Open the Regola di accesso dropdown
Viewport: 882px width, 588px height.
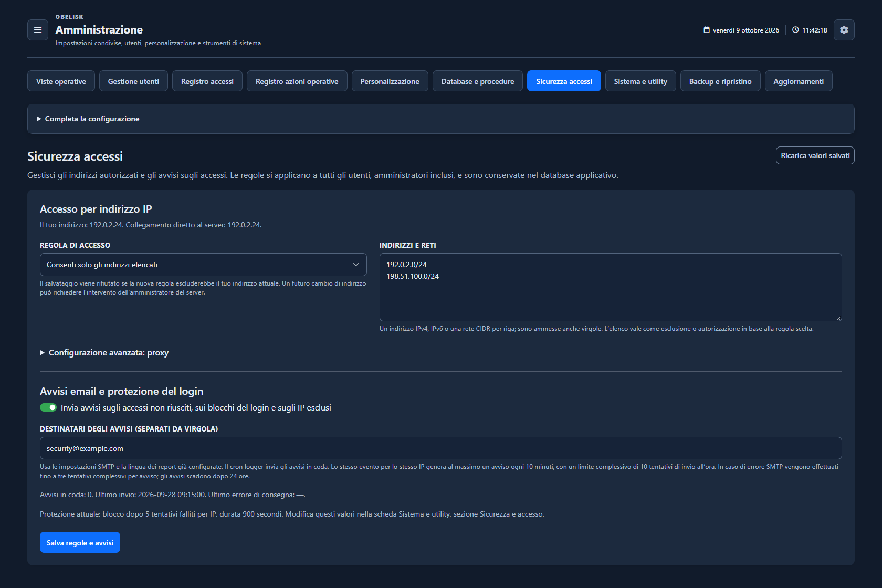tap(203, 265)
